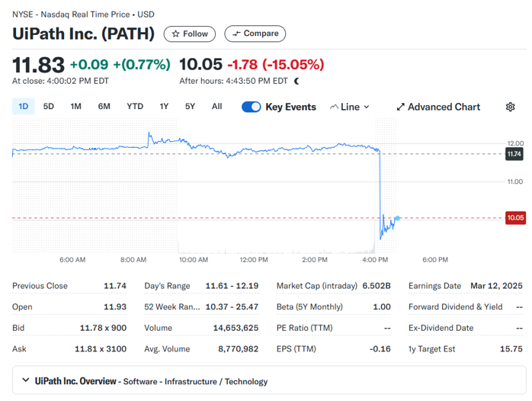Click the 10.05 after-hours price marker
Screen dimensions: 532x401
tap(515, 218)
